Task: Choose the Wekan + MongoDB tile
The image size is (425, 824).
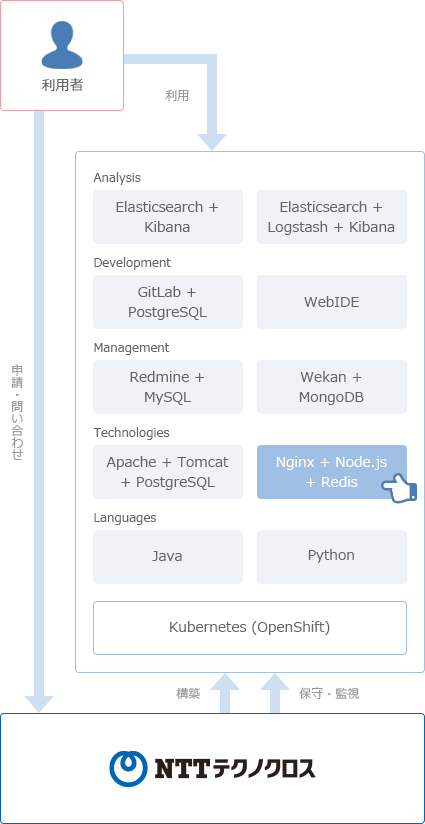Action: tap(332, 387)
